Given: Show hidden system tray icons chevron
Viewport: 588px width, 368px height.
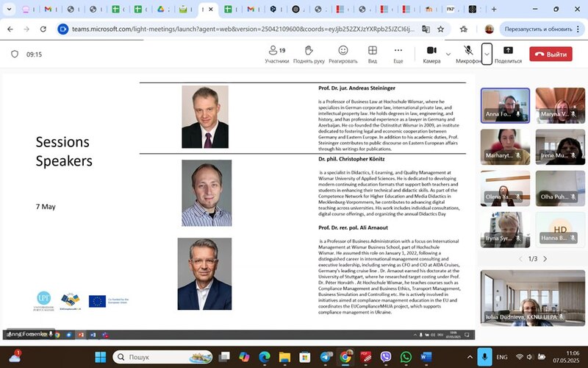Looking at the screenshot, I should 470,357.
